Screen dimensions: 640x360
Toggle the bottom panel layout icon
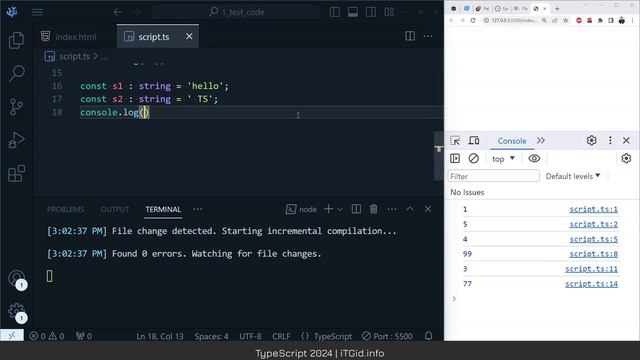click(x=353, y=12)
